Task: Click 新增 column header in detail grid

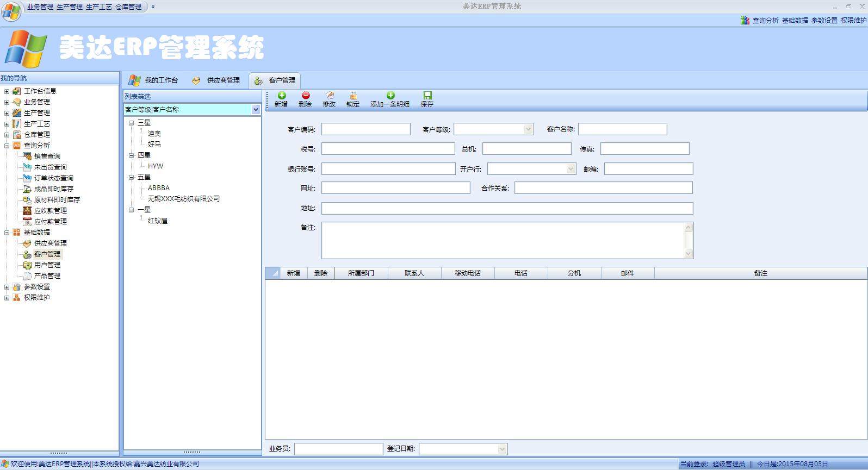Action: click(x=294, y=273)
